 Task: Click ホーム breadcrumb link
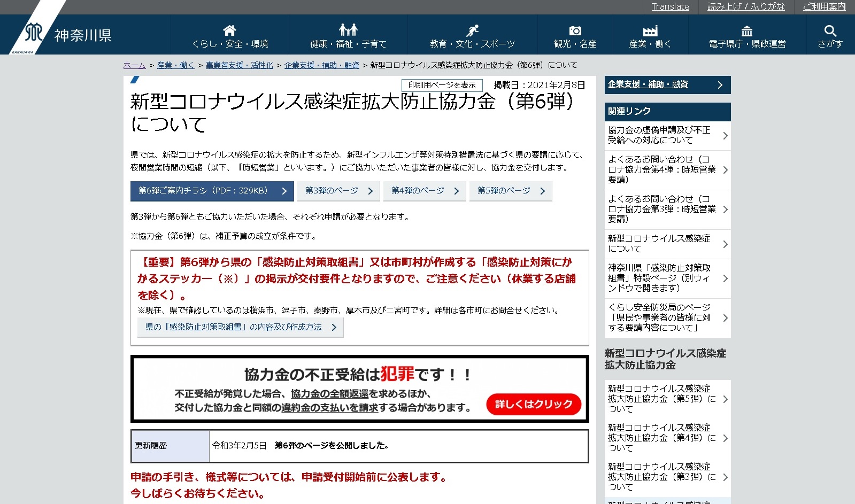tap(134, 65)
